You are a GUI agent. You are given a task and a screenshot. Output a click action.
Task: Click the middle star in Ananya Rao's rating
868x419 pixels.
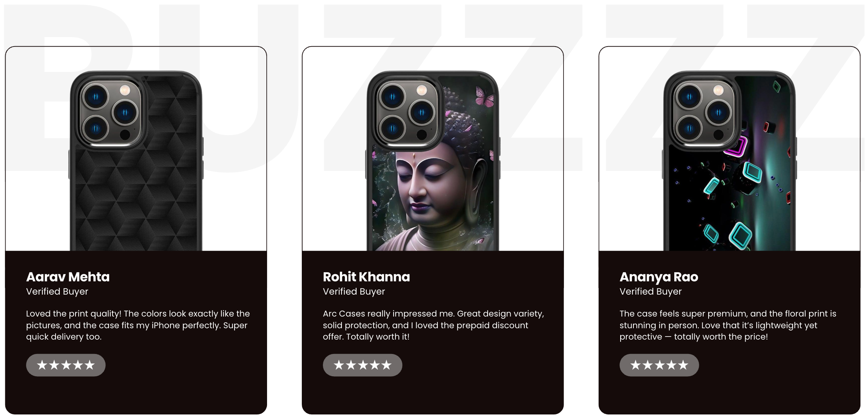pyautogui.click(x=659, y=365)
